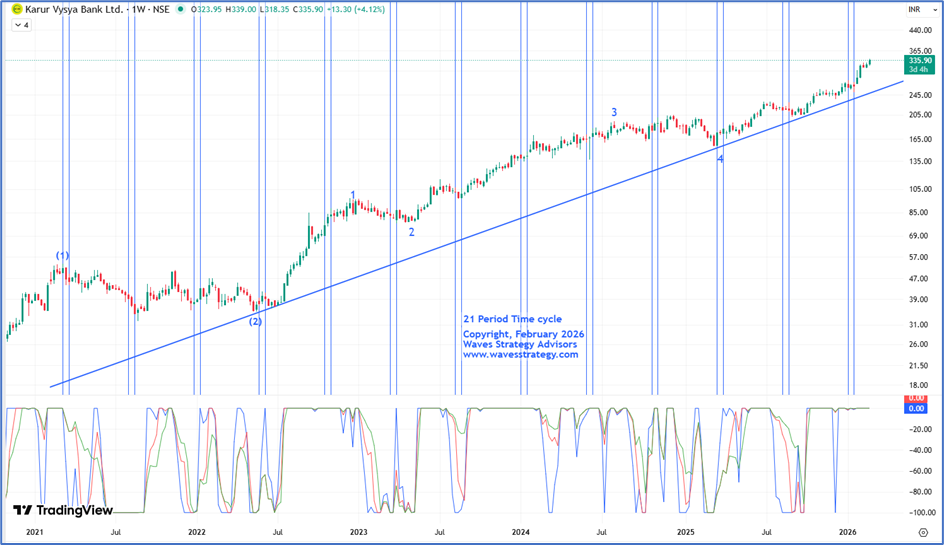Click the 165.00 price scale label
The image size is (944, 545).
(x=921, y=139)
